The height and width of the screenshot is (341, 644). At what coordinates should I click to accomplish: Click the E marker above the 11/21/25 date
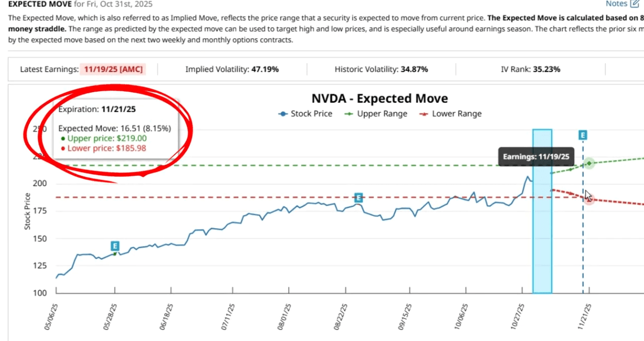[583, 136]
